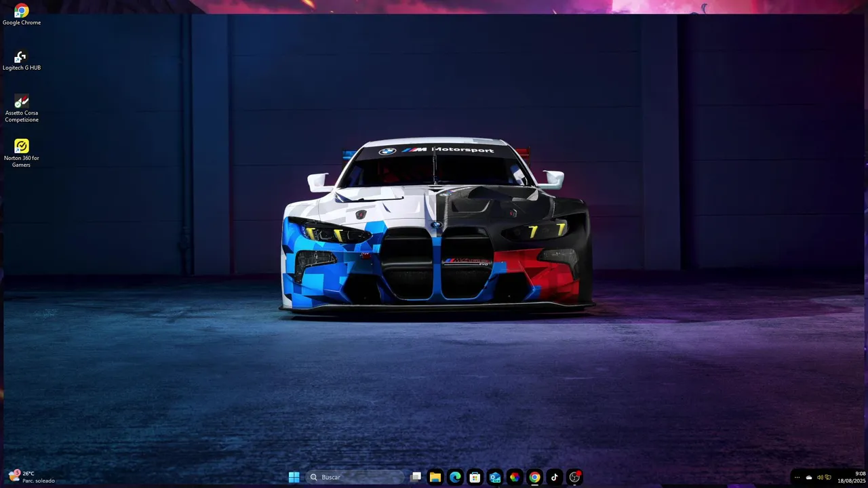868x488 pixels.
Task: Launch Microsoft Edge from the taskbar
Action: tap(455, 477)
